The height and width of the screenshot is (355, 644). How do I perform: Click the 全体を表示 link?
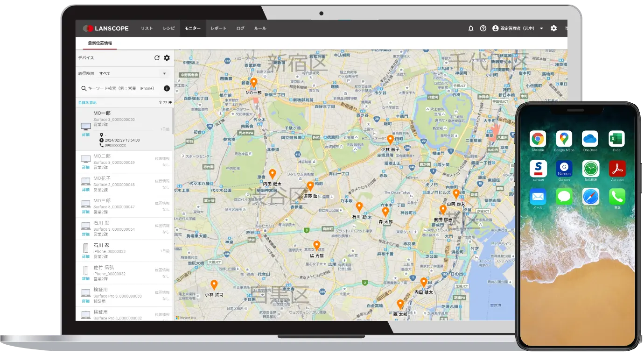(87, 102)
